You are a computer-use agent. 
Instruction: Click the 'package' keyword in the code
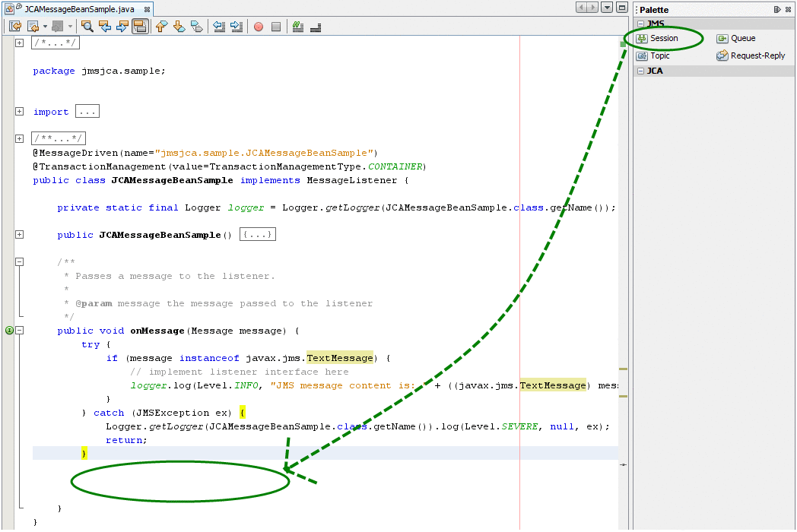pos(54,71)
